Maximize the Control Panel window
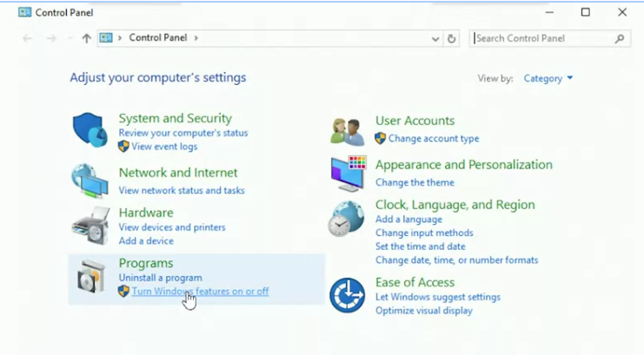This screenshot has height=355, width=644. [x=586, y=12]
